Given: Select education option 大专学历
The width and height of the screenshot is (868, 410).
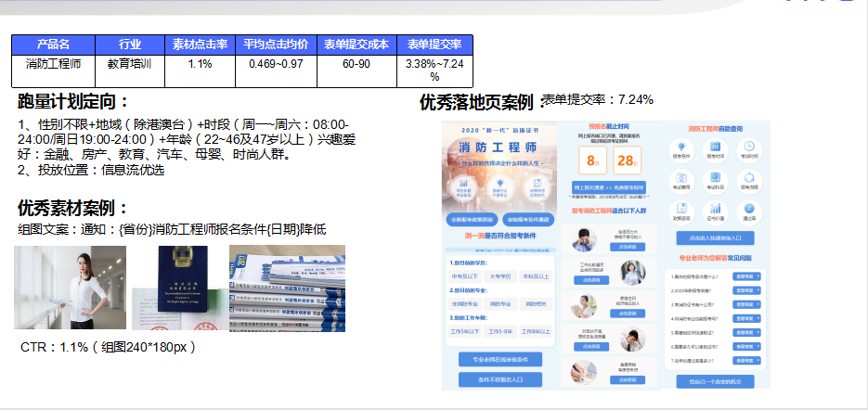Looking at the screenshot, I should tap(499, 276).
